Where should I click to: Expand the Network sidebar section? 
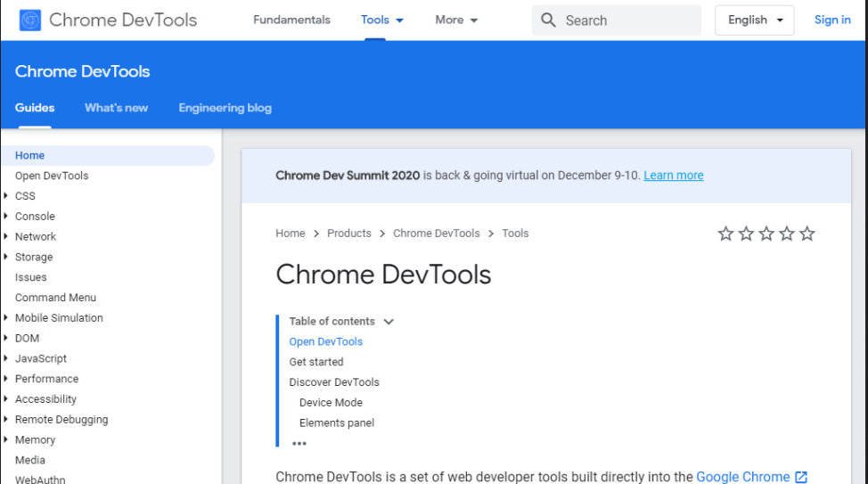pos(5,236)
